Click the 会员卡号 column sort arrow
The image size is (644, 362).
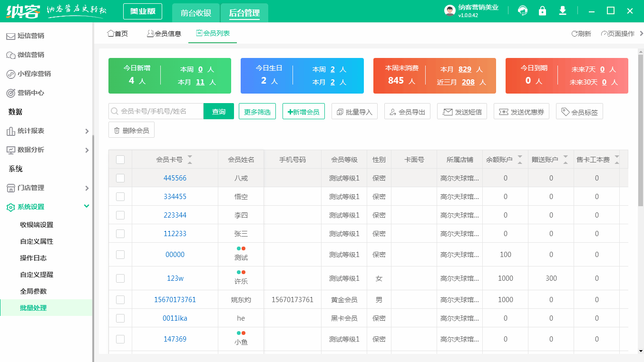click(x=190, y=160)
